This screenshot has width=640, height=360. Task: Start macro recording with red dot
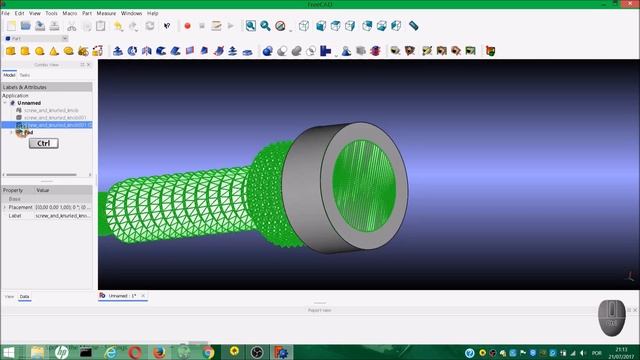[x=187, y=26]
